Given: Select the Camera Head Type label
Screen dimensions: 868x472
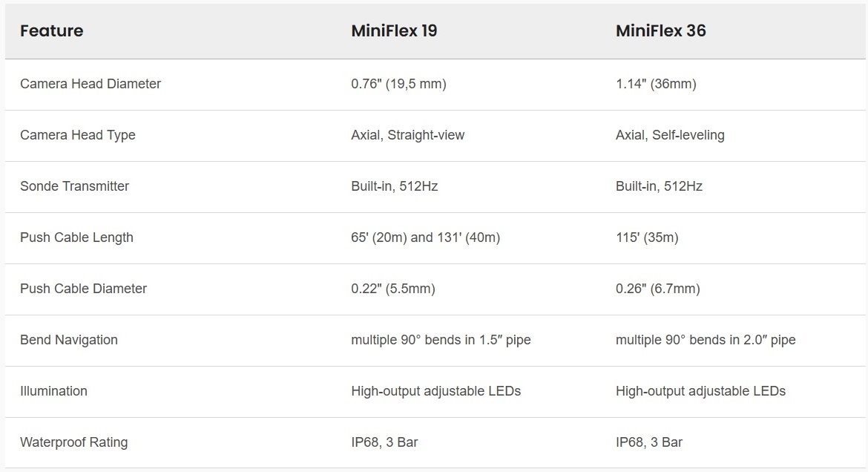Looking at the screenshot, I should [x=78, y=135].
